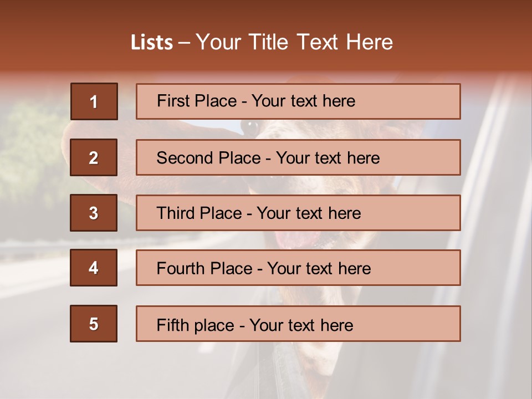Click the 'Your Title Text Here' heading
This screenshot has height=399, width=532.
point(294,43)
